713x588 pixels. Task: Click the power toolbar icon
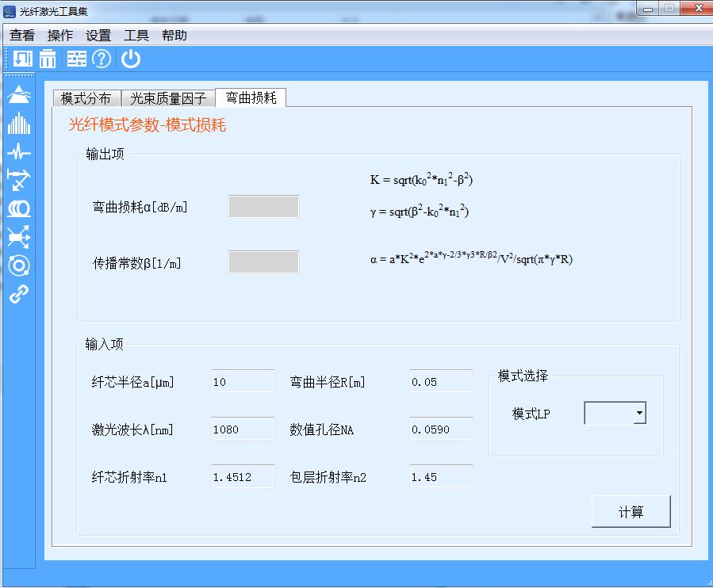click(131, 59)
